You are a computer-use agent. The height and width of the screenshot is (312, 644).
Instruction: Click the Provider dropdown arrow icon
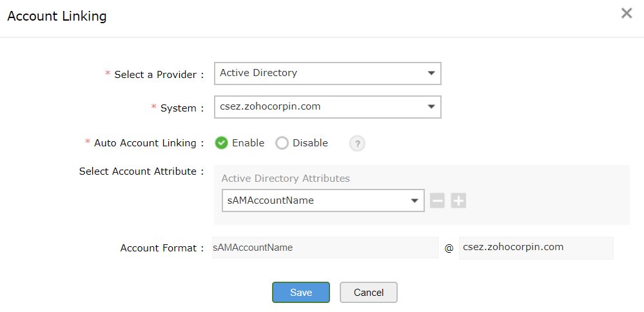431,73
